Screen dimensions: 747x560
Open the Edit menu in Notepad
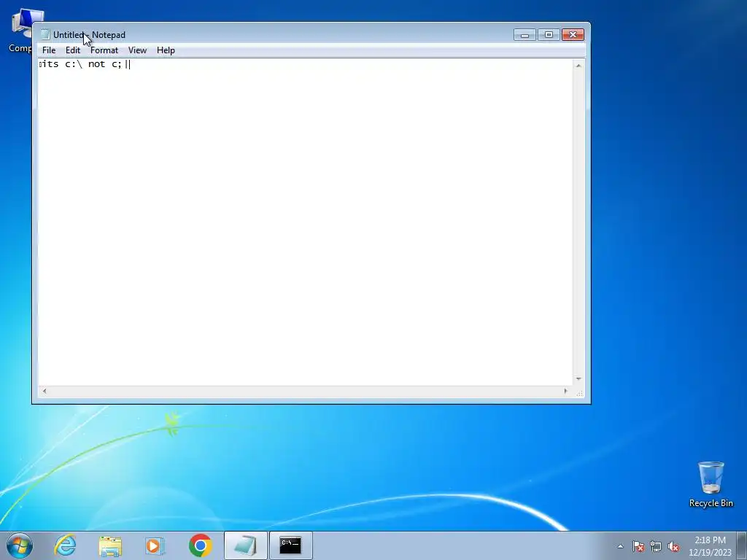[73, 50]
